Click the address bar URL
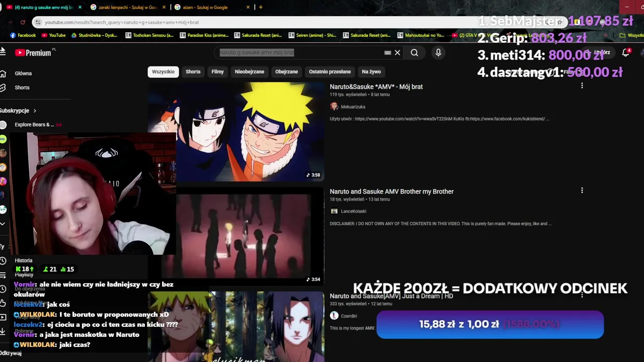The width and height of the screenshot is (644, 362). pyautogui.click(x=122, y=22)
